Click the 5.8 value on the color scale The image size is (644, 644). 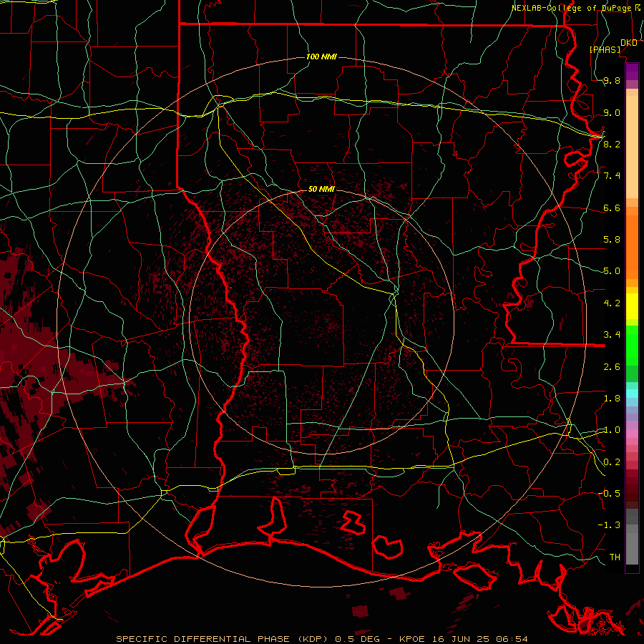[612, 240]
